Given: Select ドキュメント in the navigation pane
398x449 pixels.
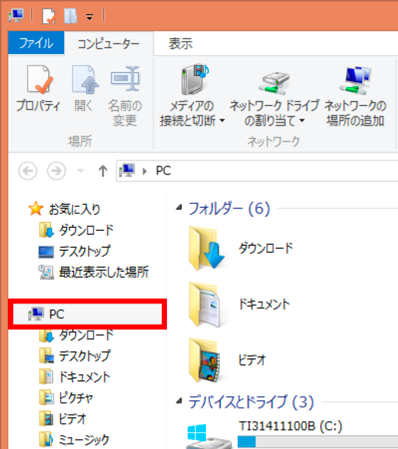Looking at the screenshot, I should click(74, 377).
